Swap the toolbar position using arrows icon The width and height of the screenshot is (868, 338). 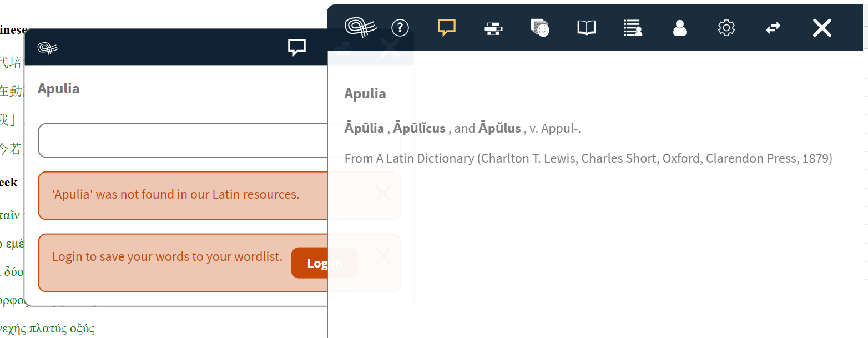[773, 28]
